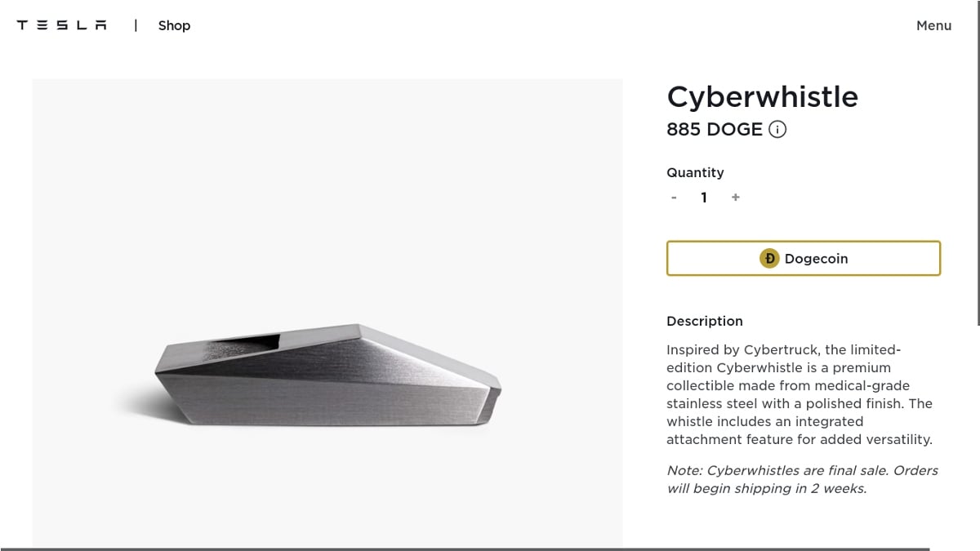Select the quantity value field

[704, 198]
